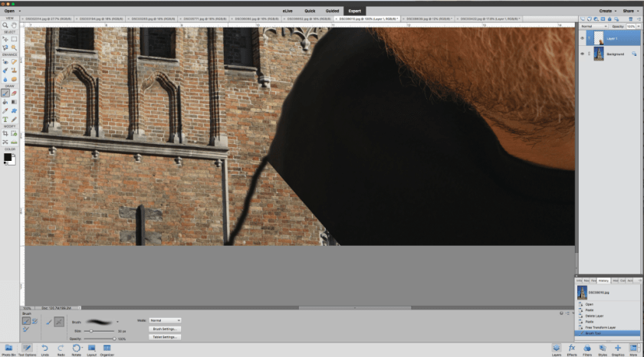Toggle Airbrush mode in tool options
The width and height of the screenshot is (644, 357).
(59, 322)
